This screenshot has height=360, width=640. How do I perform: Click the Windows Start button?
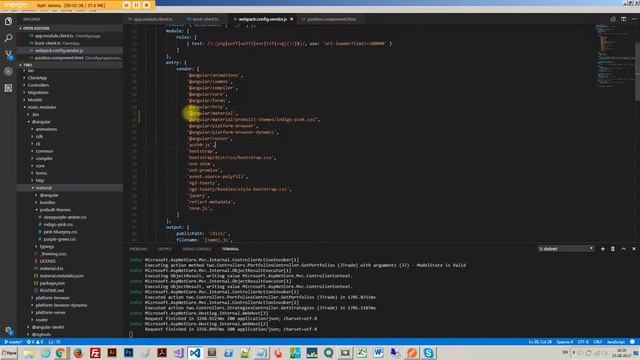(9, 353)
